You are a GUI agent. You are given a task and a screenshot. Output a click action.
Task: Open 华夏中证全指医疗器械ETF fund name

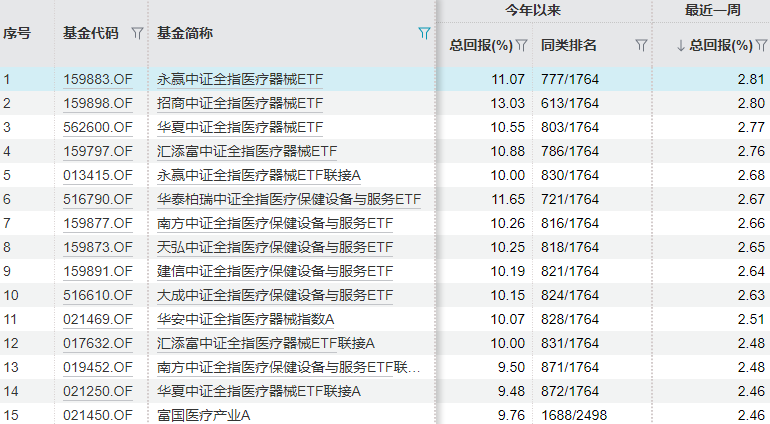coord(240,127)
